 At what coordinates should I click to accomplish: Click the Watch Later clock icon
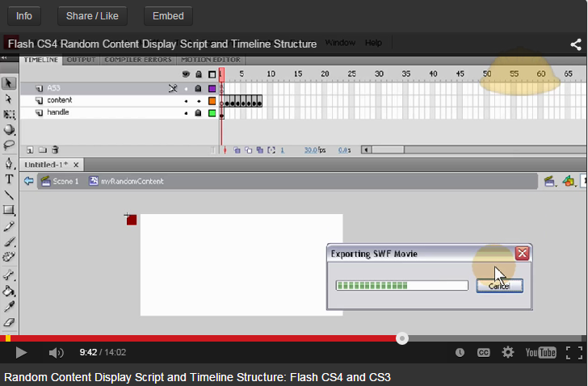(x=460, y=352)
